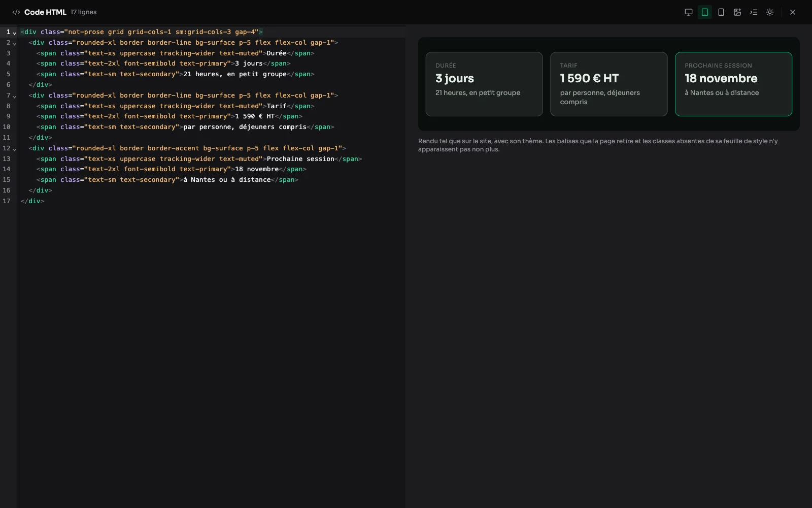Click '3 jours' heading in preview card
This screenshot has height=508, width=812.
pyautogui.click(x=455, y=78)
